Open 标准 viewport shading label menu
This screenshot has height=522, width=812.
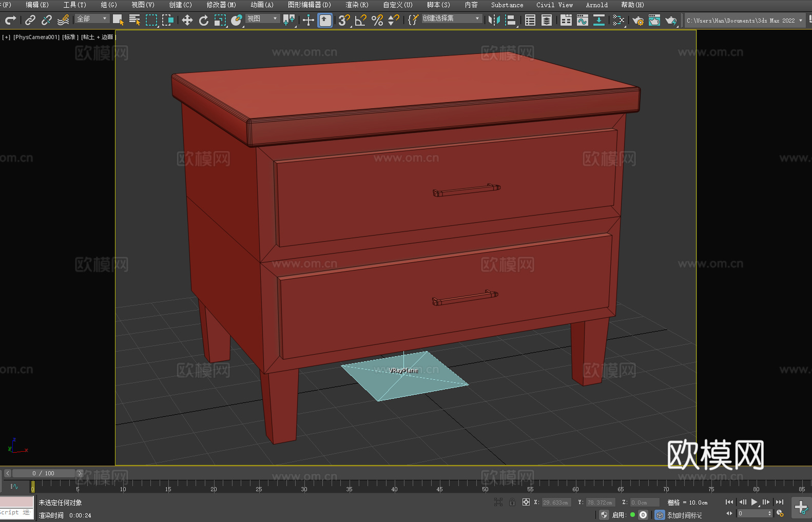pyautogui.click(x=70, y=37)
